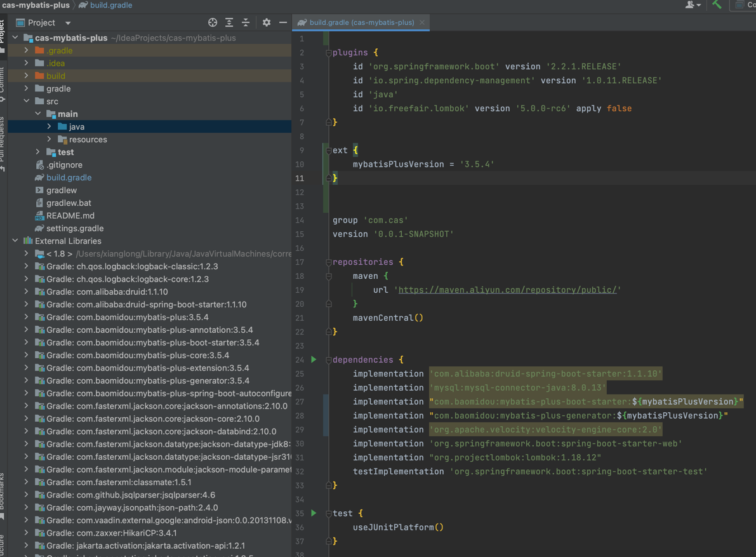Viewport: 756px width, 557px height.
Task: Open Project panel settings gear
Action: tap(267, 22)
